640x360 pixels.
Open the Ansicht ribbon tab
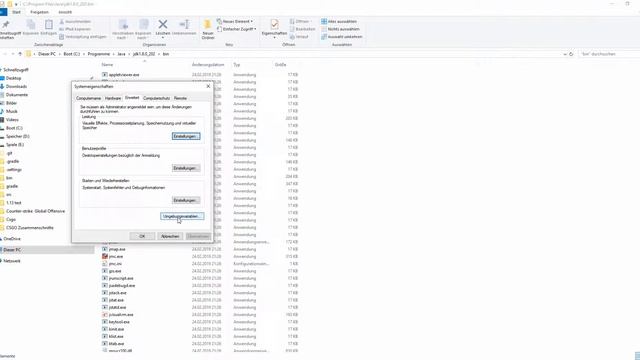pyautogui.click(x=65, y=12)
